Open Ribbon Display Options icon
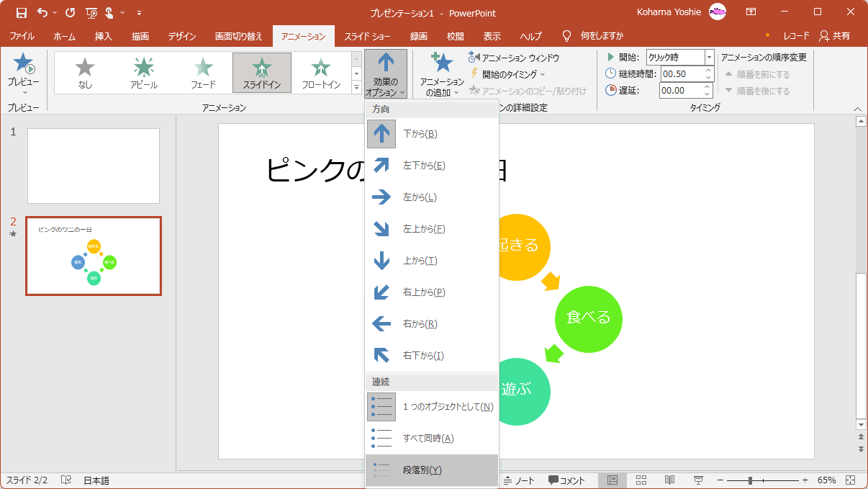Viewport: 868px width, 489px height. (x=751, y=12)
